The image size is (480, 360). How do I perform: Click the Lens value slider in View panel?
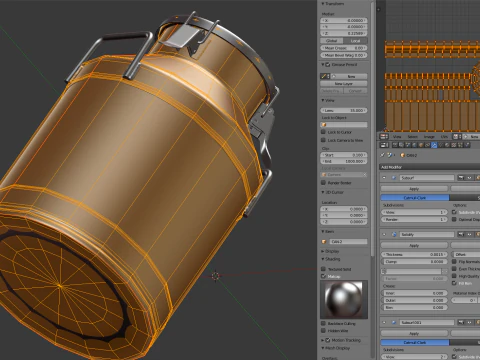[344, 110]
